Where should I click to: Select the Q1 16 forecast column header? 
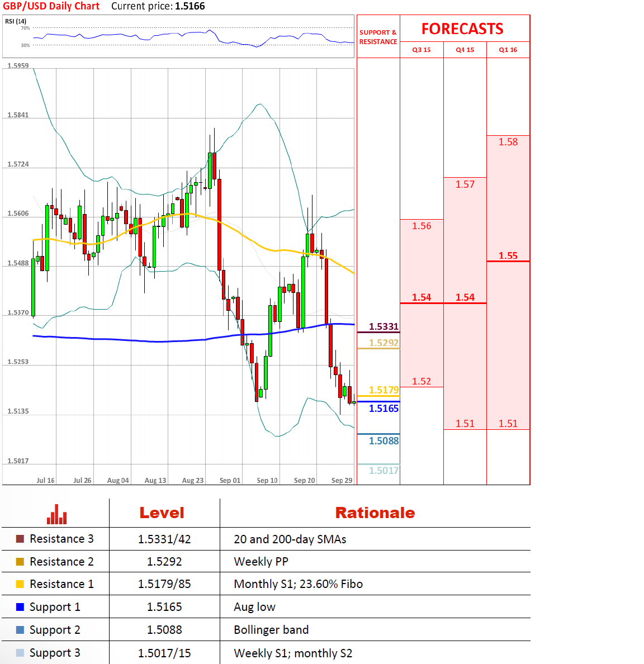[508, 50]
